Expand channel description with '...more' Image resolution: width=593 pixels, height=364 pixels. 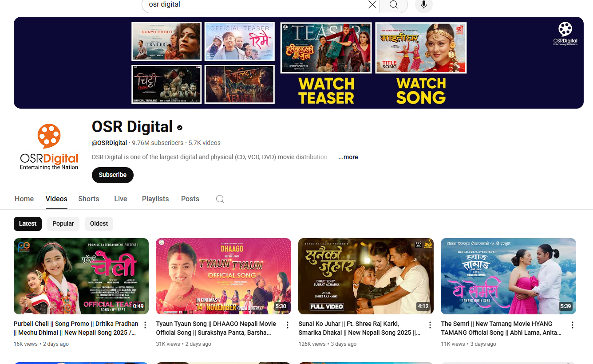click(348, 157)
